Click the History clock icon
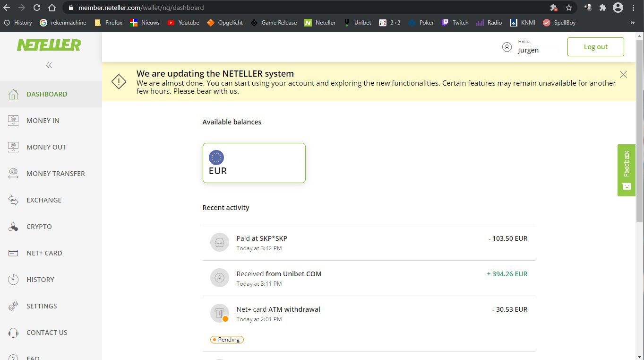Image resolution: width=644 pixels, height=360 pixels. pyautogui.click(x=13, y=280)
